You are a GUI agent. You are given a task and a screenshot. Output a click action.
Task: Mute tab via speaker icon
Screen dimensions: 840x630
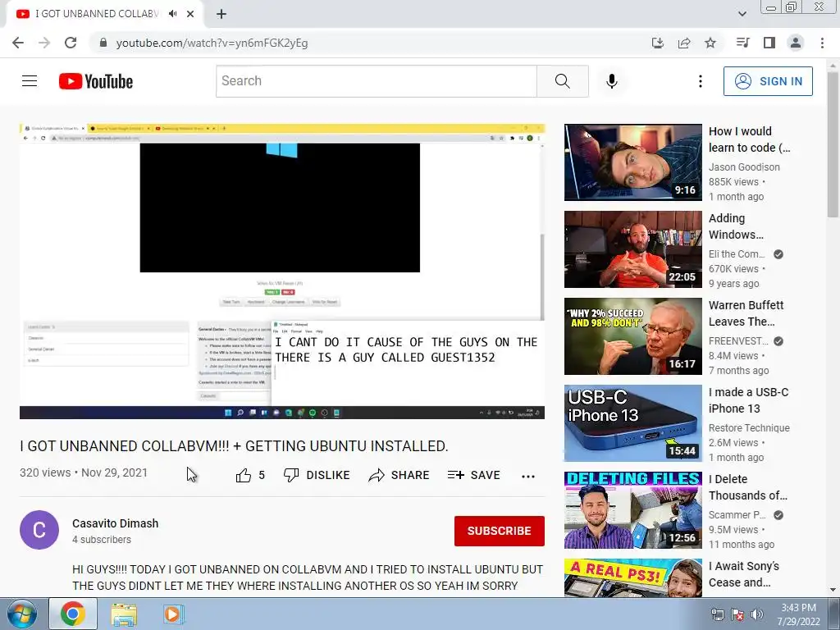(172, 14)
